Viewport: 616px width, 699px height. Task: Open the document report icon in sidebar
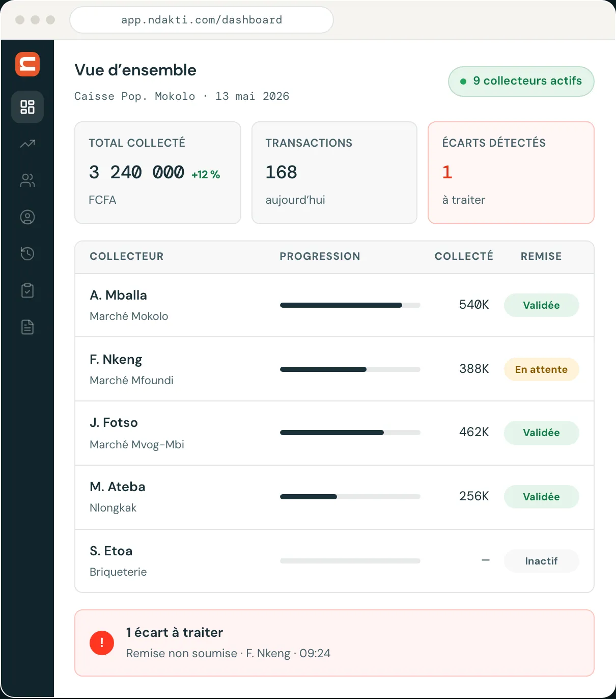[27, 327]
